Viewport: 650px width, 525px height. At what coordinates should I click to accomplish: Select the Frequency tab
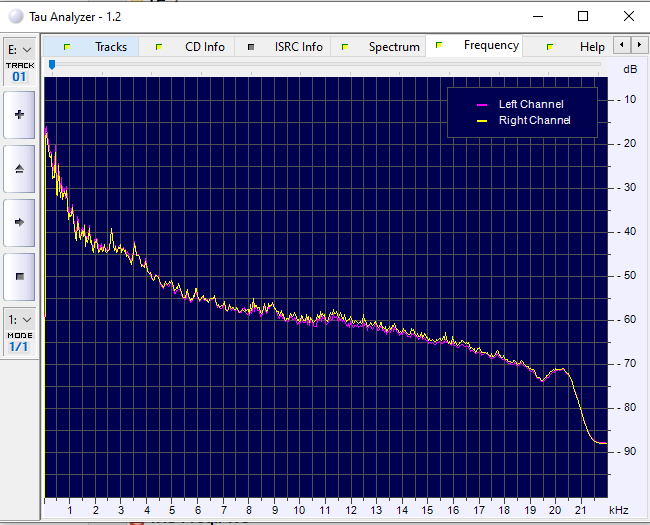click(474, 45)
